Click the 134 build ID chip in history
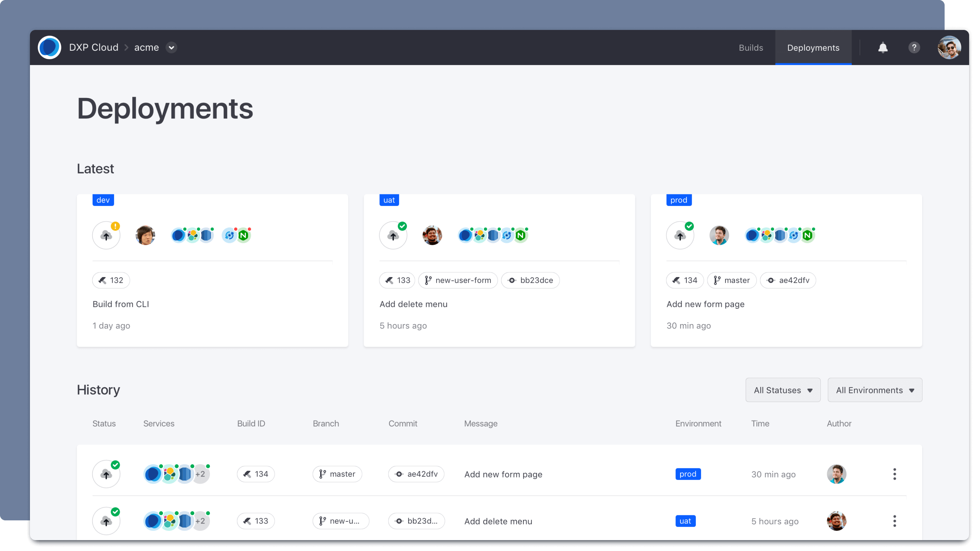 (256, 474)
